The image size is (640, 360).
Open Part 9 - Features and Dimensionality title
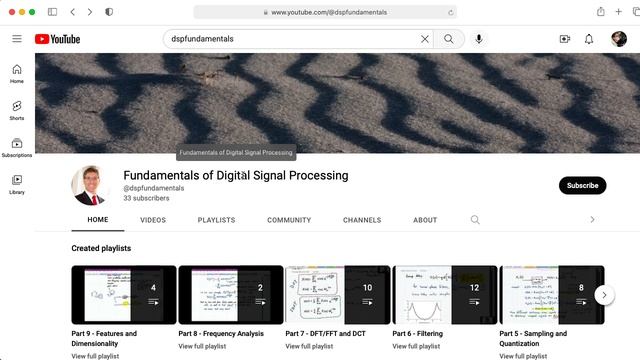[104, 338]
